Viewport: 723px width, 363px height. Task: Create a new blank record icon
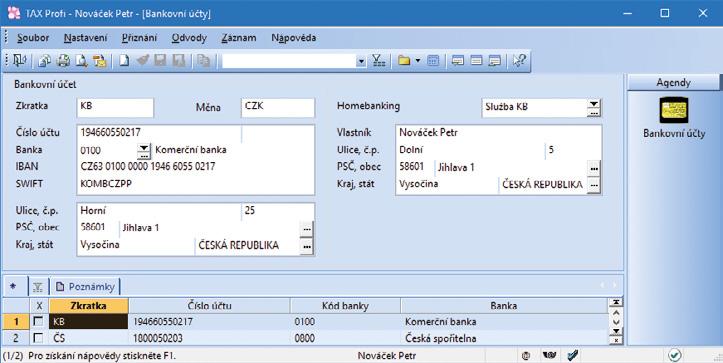[124, 61]
